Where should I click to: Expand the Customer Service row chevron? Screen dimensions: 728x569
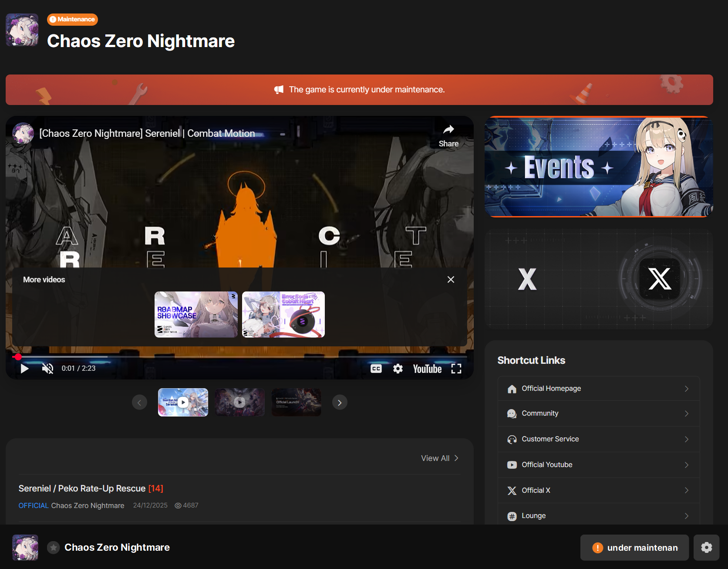click(x=687, y=439)
